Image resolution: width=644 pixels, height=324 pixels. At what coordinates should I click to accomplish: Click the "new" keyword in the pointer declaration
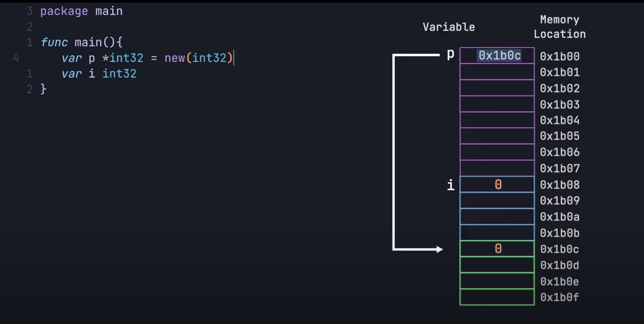[175, 58]
